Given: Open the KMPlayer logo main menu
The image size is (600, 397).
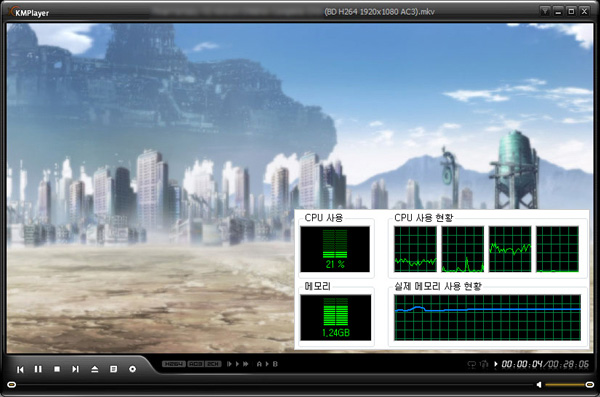Looking at the screenshot, I should 29,12.
